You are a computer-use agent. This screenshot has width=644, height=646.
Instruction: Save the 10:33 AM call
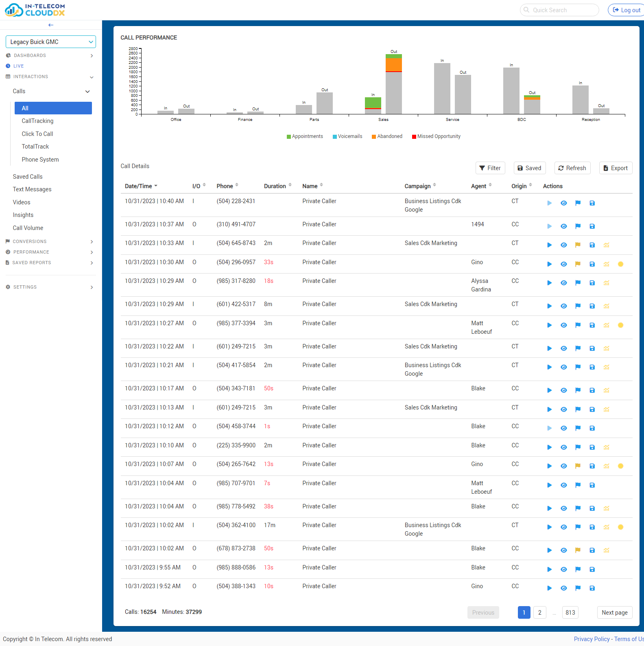(x=592, y=245)
